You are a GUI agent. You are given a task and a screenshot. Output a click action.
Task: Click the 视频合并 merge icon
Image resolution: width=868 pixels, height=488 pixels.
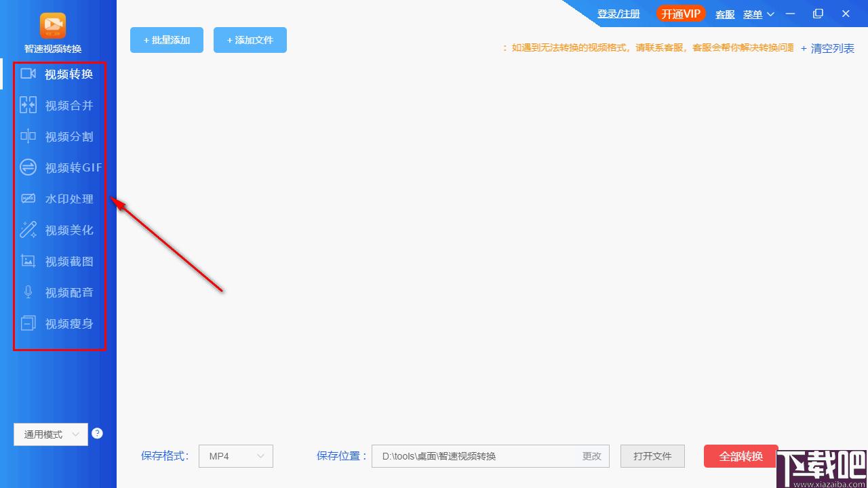pos(28,104)
